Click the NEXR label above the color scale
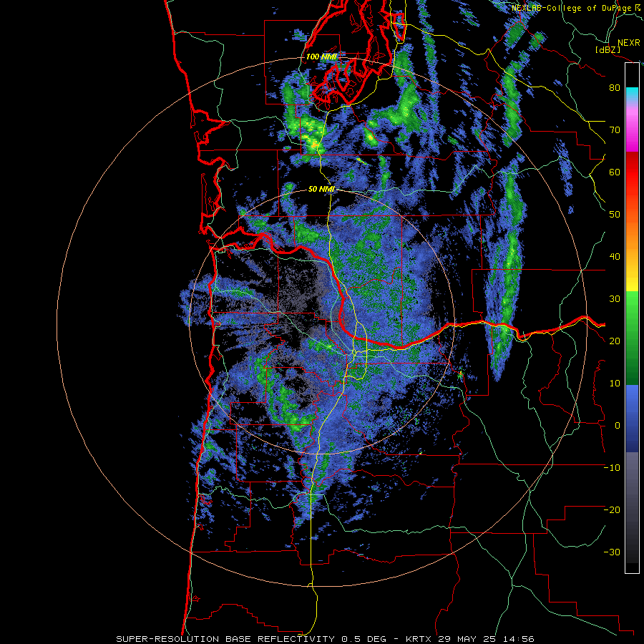Viewport: 644px width, 644px height. click(x=628, y=43)
